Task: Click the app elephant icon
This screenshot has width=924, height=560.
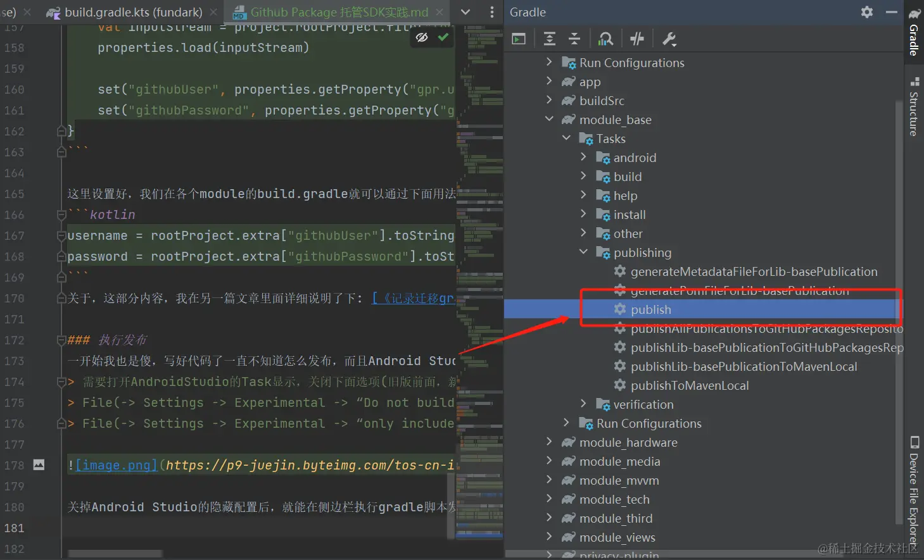Action: click(569, 81)
